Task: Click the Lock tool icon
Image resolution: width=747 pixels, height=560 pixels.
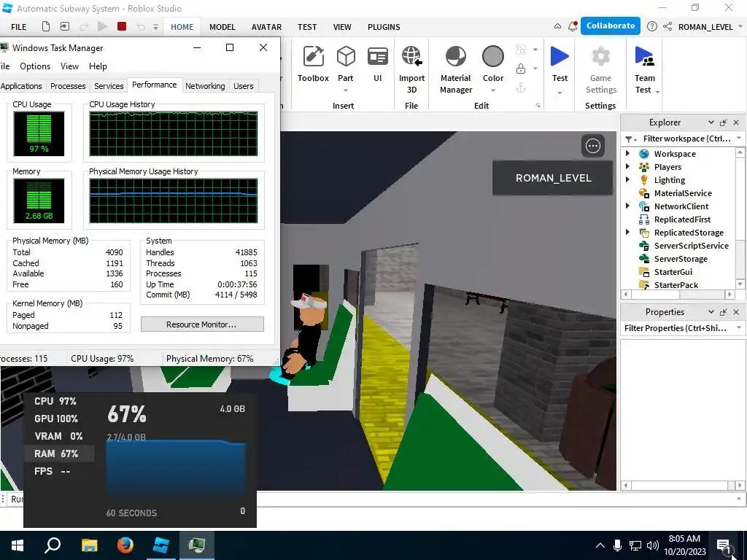Action: pos(521,69)
